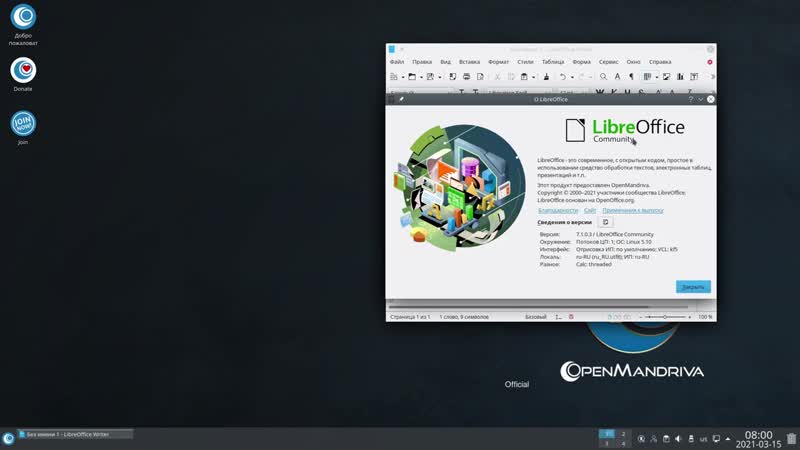The image size is (800, 450).
Task: Click Writer's horizontal scrollbar
Action: (538, 307)
